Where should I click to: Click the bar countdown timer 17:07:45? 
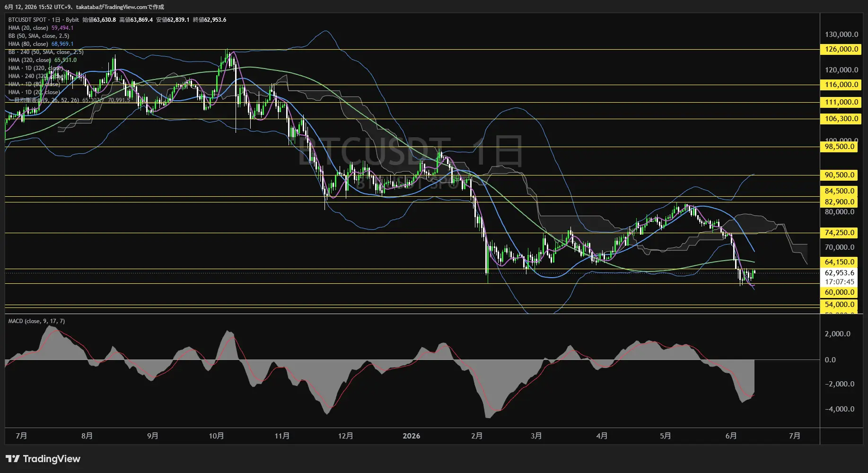[x=840, y=282]
